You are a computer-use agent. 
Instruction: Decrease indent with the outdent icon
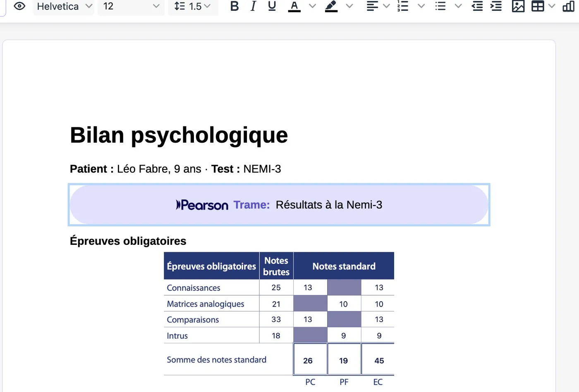point(477,6)
